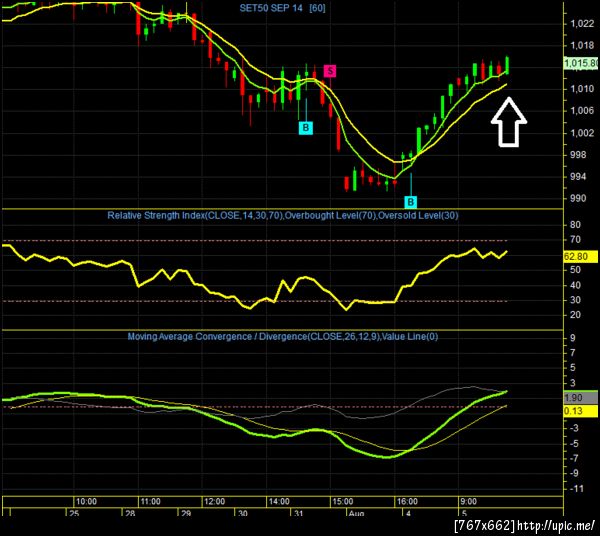
Task: Click the pink S sell signal marker
Action: [x=330, y=71]
